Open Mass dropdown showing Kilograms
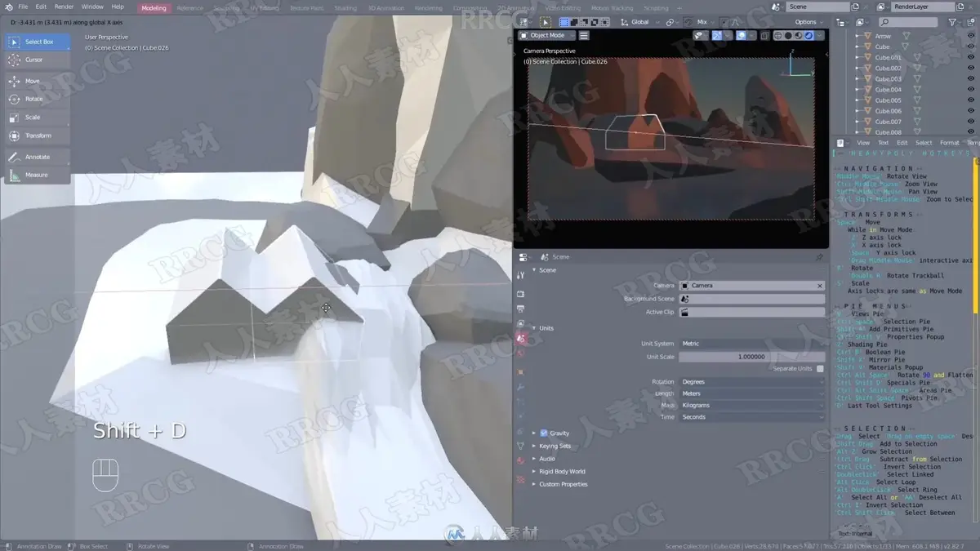The height and width of the screenshot is (551, 980). click(x=751, y=405)
